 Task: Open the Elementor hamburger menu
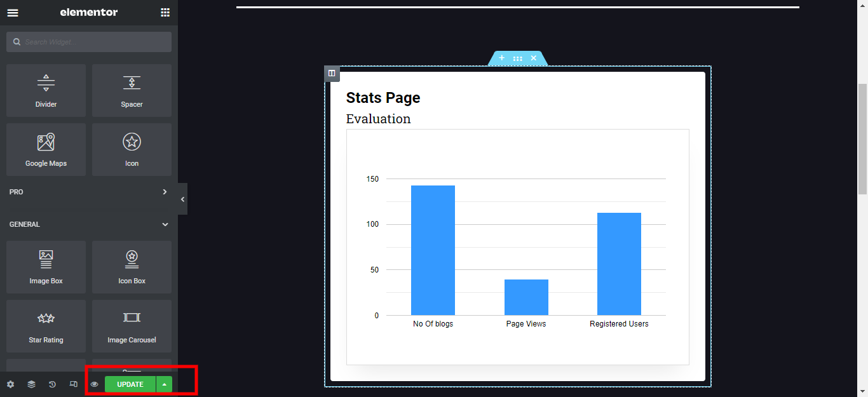[x=13, y=13]
